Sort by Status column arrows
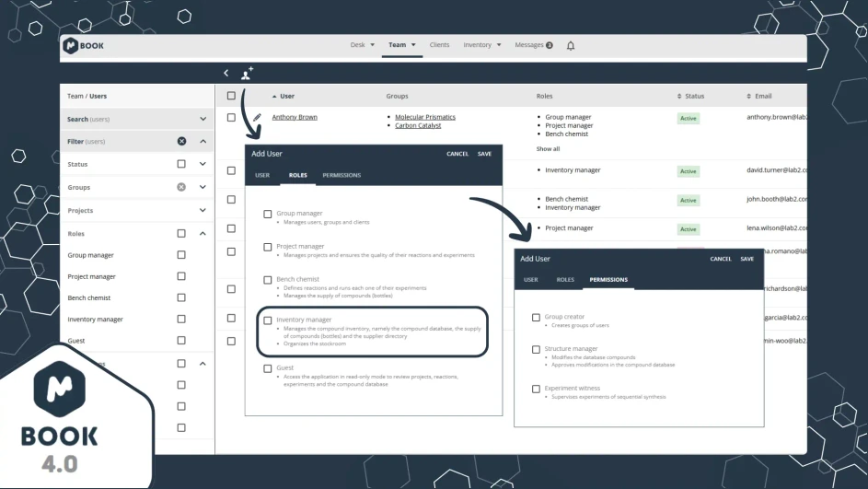This screenshot has width=868, height=489. tap(679, 97)
